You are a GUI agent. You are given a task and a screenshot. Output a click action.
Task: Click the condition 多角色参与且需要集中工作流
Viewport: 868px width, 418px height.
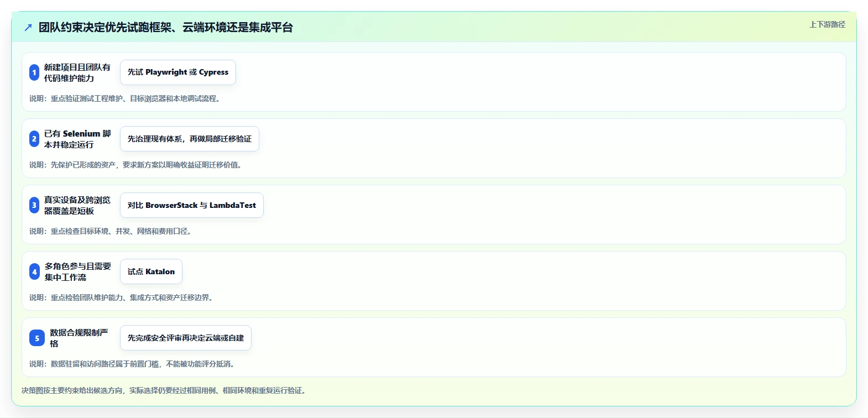point(78,271)
